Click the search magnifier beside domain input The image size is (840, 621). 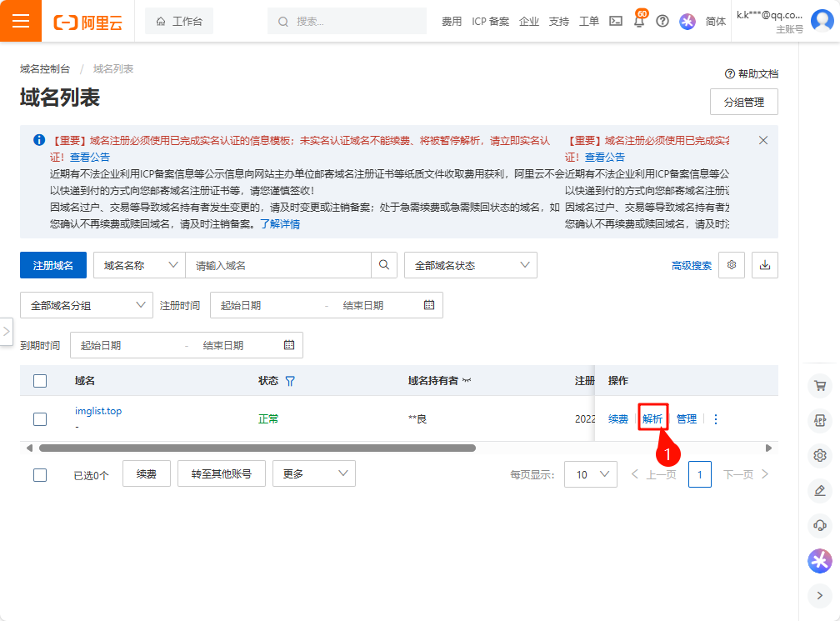384,265
